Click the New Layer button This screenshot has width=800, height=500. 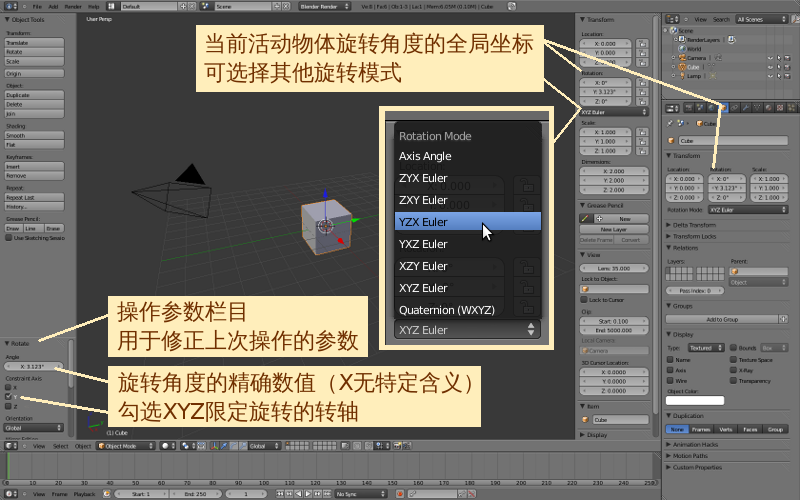(x=614, y=229)
